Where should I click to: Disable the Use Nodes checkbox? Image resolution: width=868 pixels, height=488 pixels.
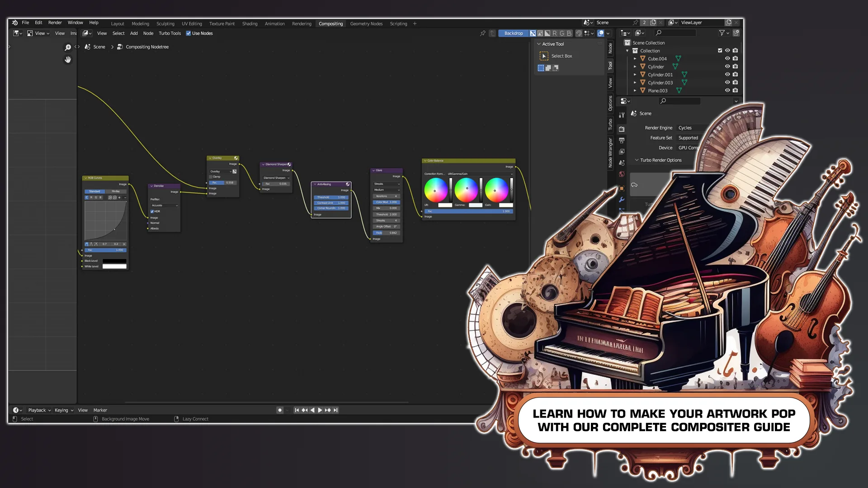189,33
